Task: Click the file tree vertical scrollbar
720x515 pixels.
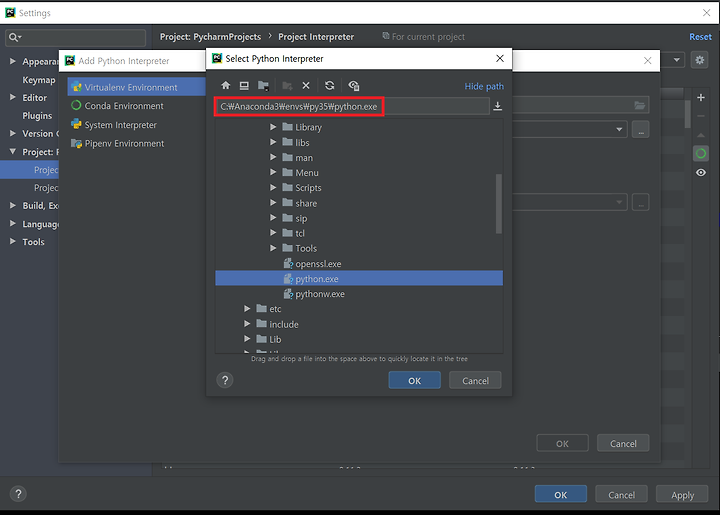Action: (499, 203)
